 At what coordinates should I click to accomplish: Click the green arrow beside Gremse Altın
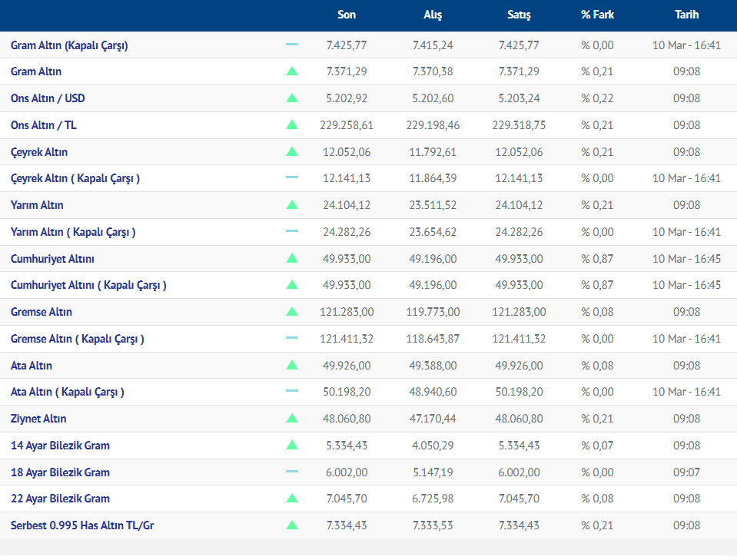point(292,312)
